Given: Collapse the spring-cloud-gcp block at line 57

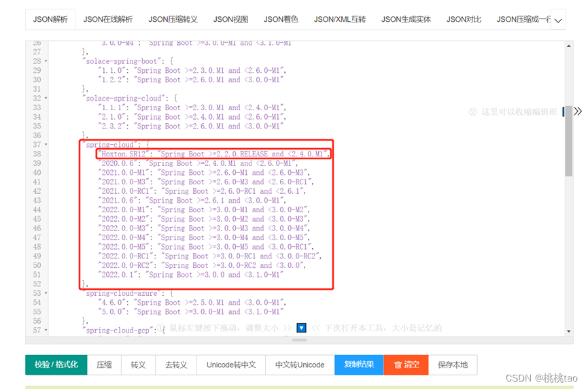Looking at the screenshot, I should 46,331.
